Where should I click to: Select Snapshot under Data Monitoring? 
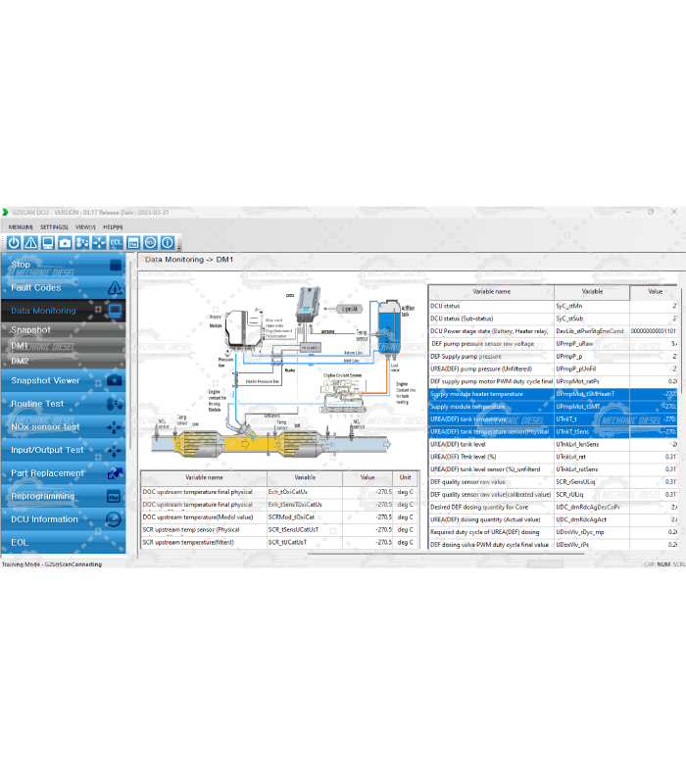(31, 330)
